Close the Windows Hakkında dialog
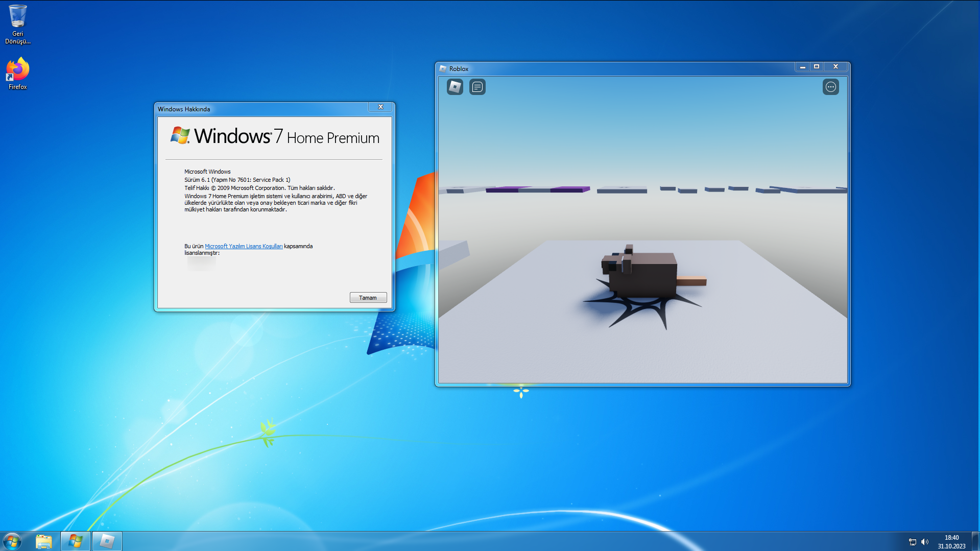Viewport: 980px width, 551px height. coord(380,107)
